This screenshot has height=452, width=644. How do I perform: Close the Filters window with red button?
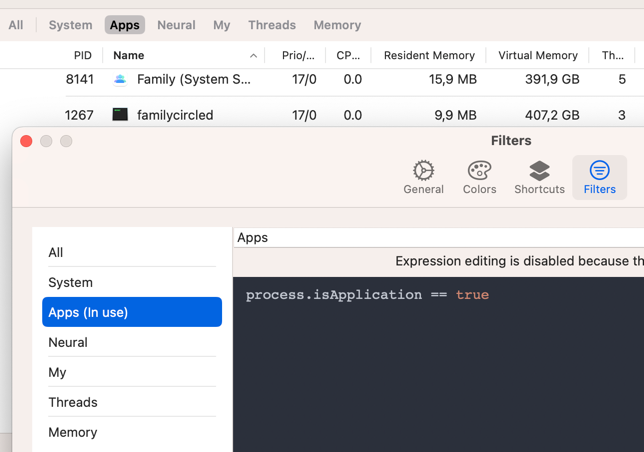(26, 141)
